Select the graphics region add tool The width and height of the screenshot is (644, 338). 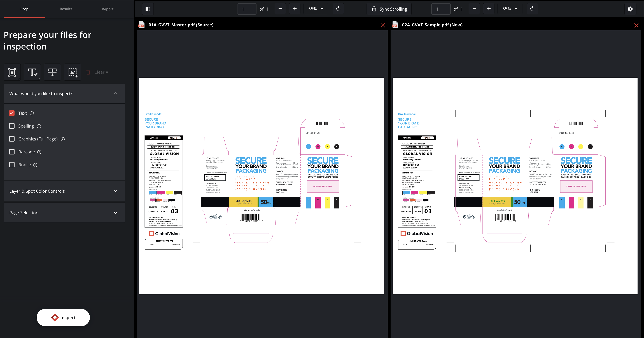click(x=73, y=72)
